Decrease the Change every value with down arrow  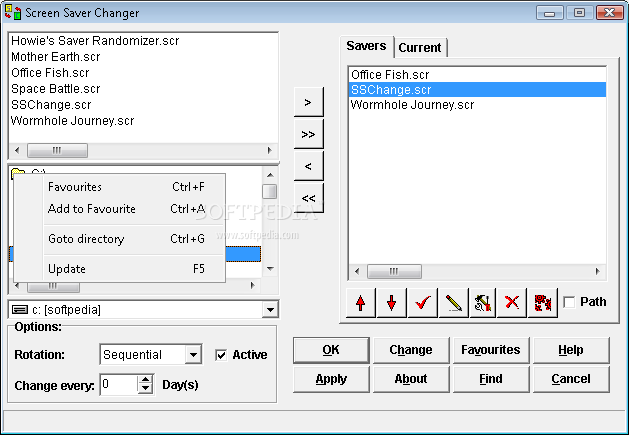[145, 389]
